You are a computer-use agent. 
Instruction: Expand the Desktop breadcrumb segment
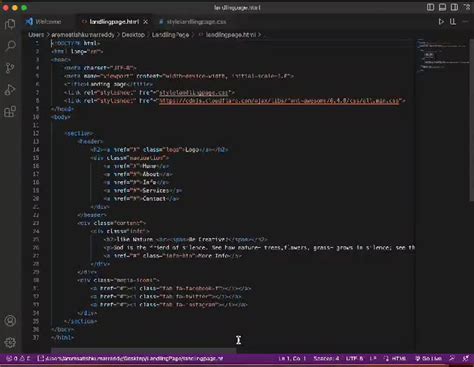coord(133,35)
